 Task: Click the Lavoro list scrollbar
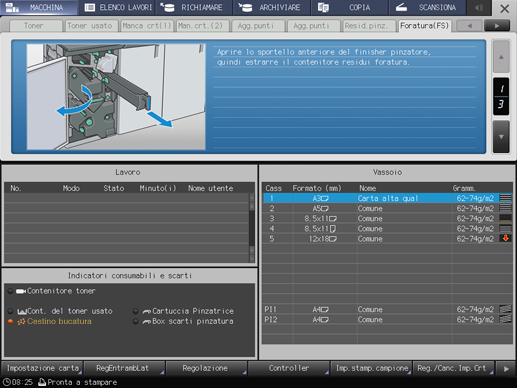[252, 228]
